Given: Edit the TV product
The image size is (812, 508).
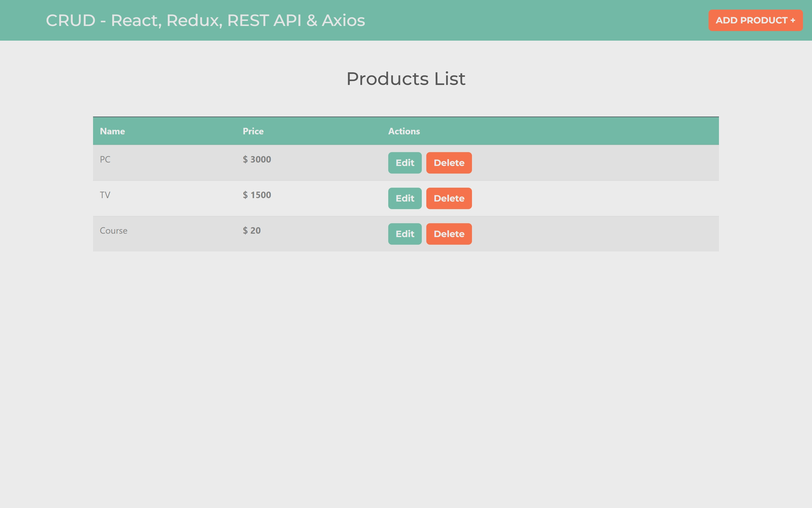Looking at the screenshot, I should (405, 199).
